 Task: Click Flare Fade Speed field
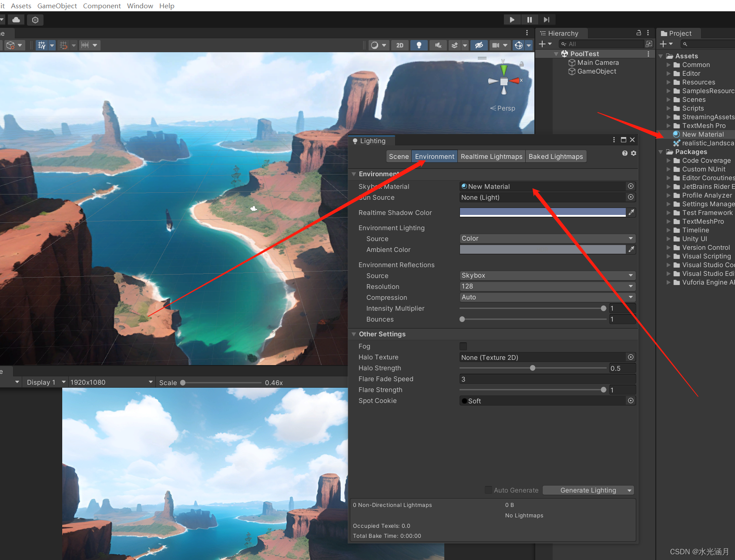[x=547, y=379]
